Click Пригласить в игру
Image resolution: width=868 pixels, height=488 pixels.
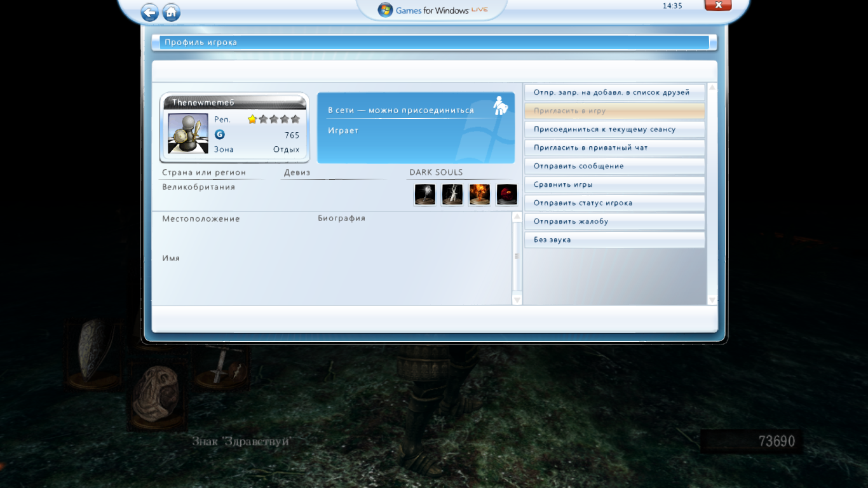point(614,111)
